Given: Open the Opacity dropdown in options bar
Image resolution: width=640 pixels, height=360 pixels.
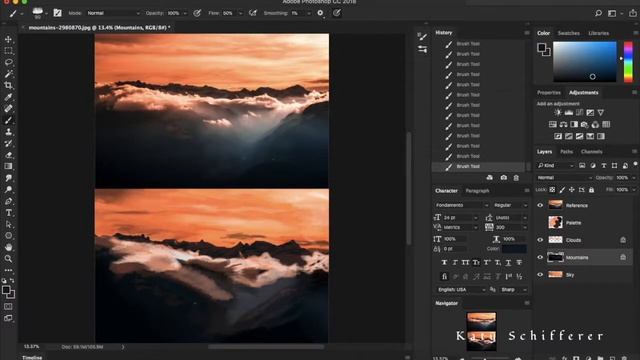Looking at the screenshot, I should pos(185,13).
